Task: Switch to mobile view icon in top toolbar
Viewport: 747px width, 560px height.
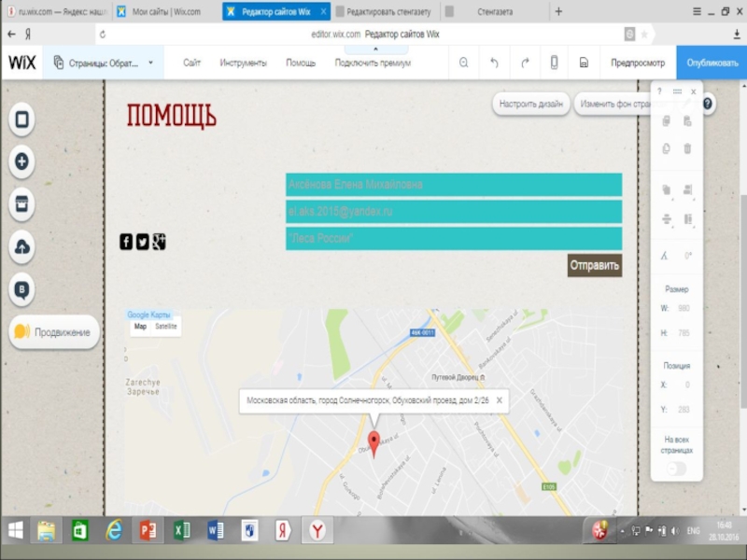Action: (554, 63)
